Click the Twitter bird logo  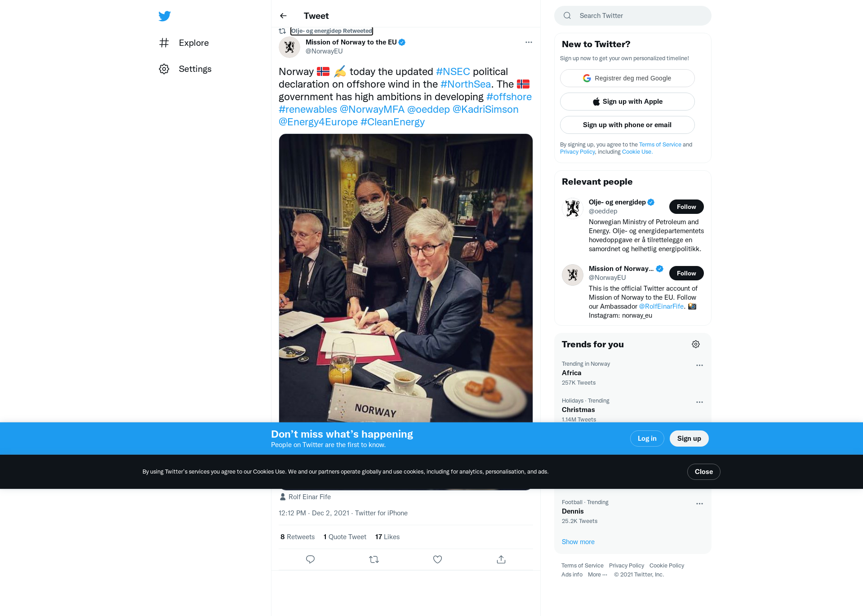[165, 16]
